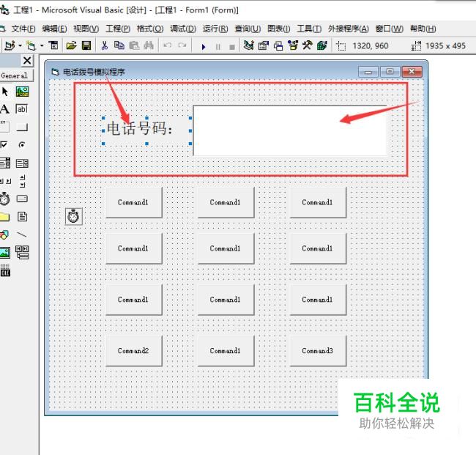Open the 工程(P) menu

[118, 29]
